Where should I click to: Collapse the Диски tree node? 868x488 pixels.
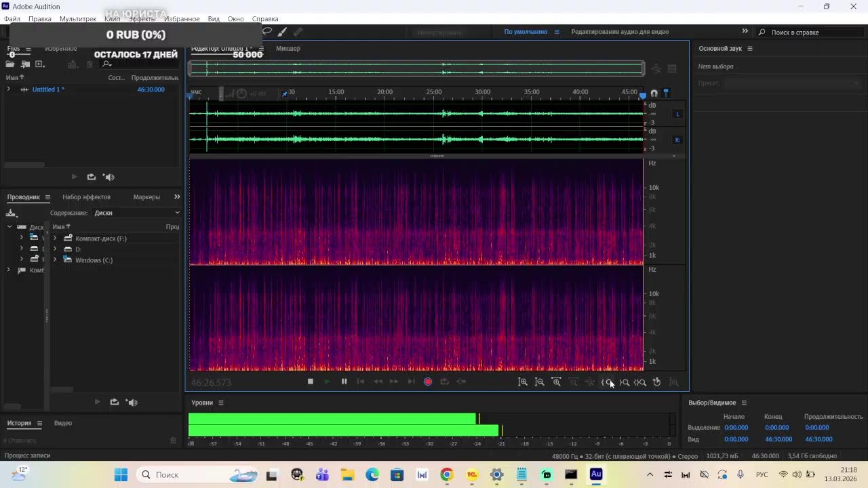click(9, 227)
